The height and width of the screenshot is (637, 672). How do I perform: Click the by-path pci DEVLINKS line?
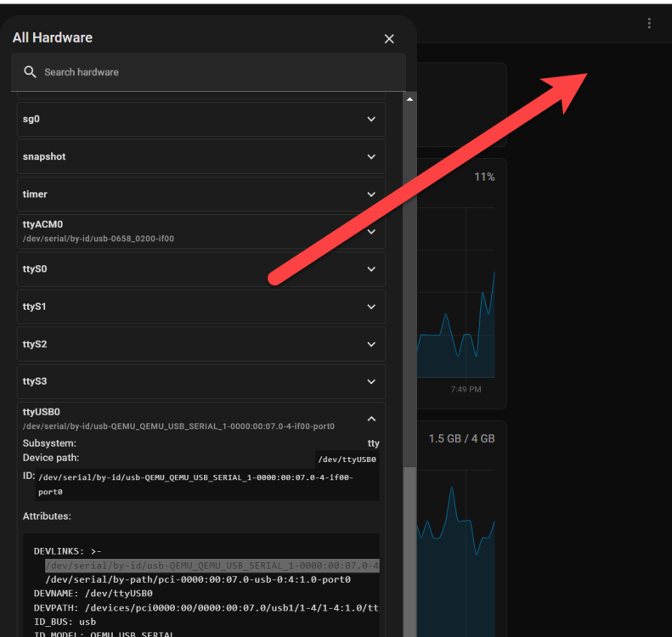click(198, 579)
